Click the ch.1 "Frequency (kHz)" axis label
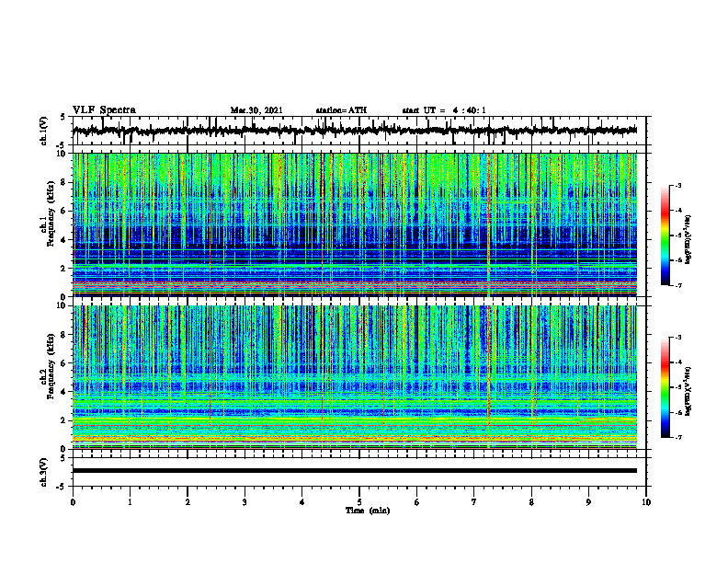Image resolution: width=728 pixels, height=563 pixels. (51, 213)
